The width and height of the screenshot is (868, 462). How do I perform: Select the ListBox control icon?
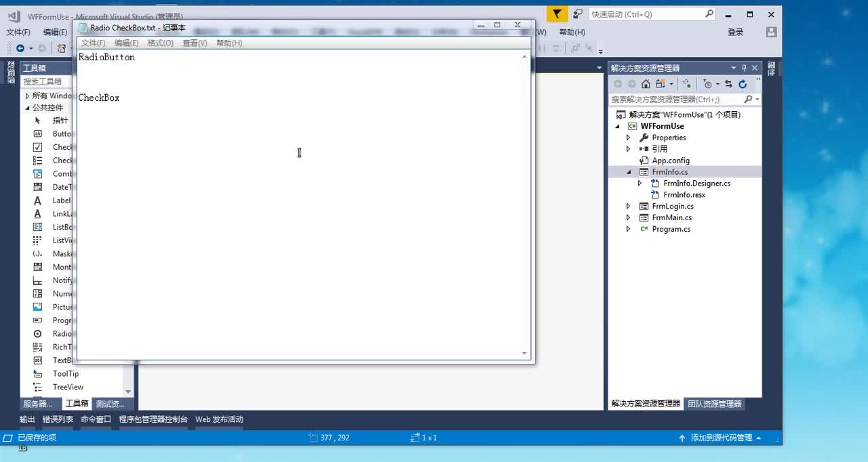coord(38,227)
